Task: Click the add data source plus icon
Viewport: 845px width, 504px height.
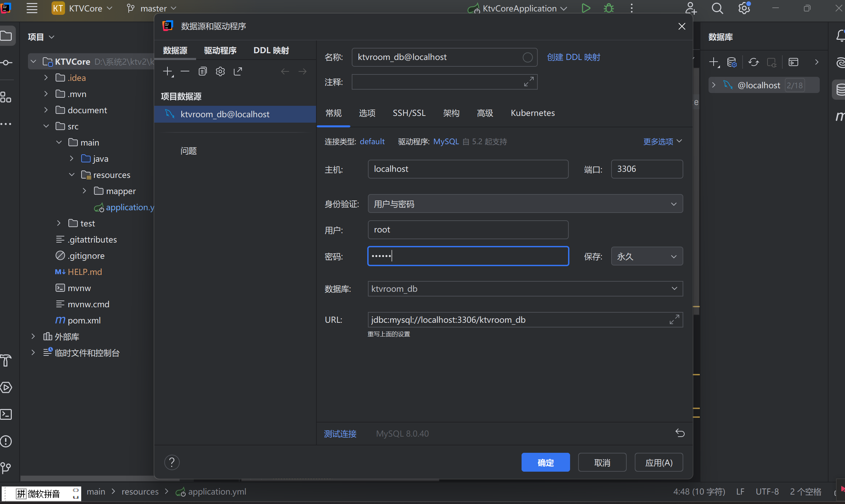Action: 168,71
